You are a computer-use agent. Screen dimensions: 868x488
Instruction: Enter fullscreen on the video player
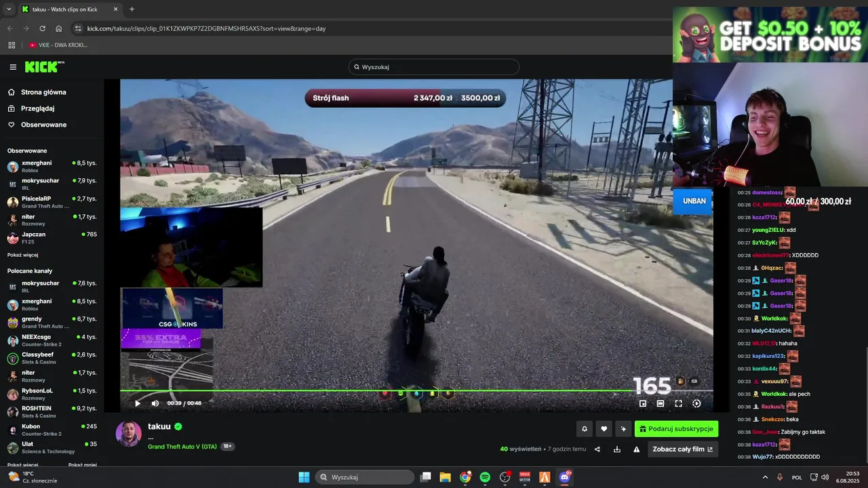click(678, 403)
